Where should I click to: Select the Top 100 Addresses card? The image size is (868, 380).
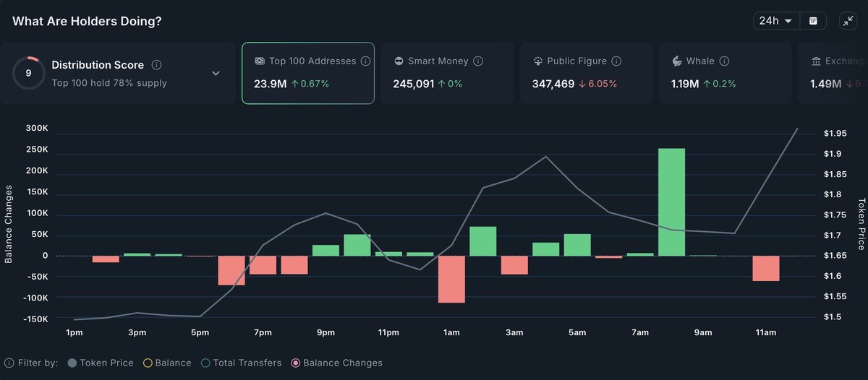pos(308,73)
